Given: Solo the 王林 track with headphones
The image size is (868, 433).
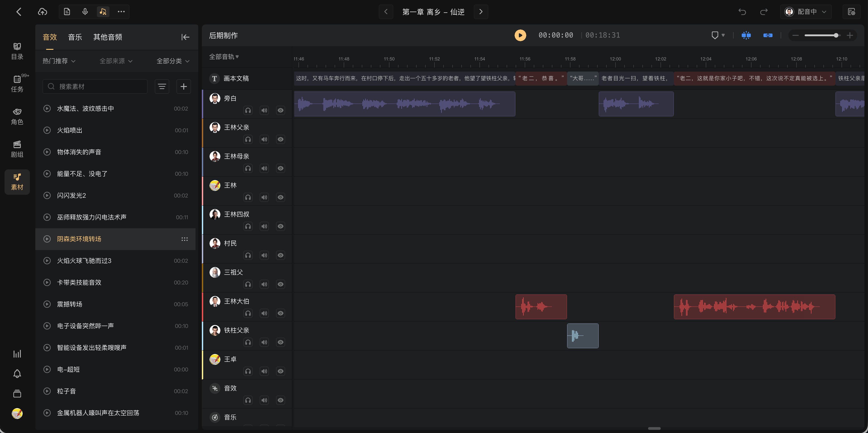Looking at the screenshot, I should 248,197.
